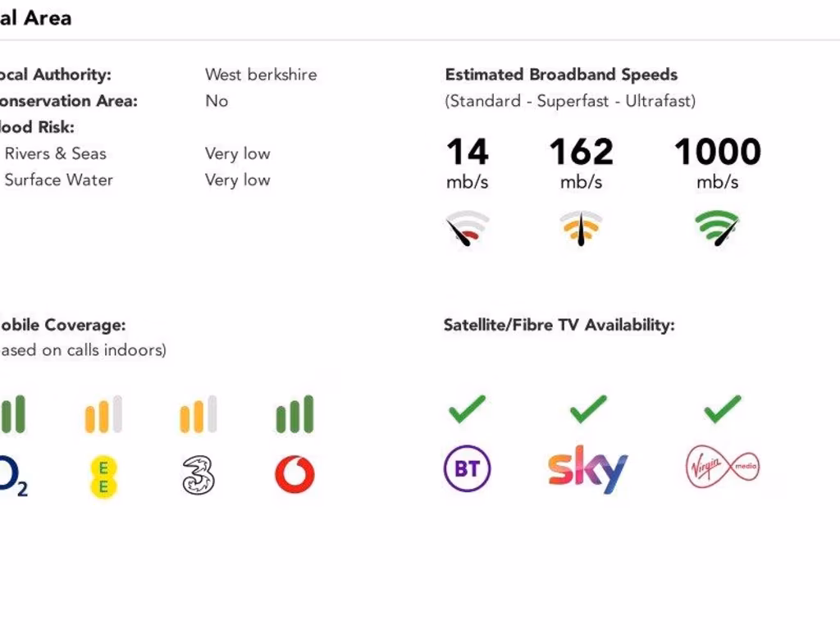Screen dimensions: 840x630
Task: Click the Sky logo
Action: point(587,469)
